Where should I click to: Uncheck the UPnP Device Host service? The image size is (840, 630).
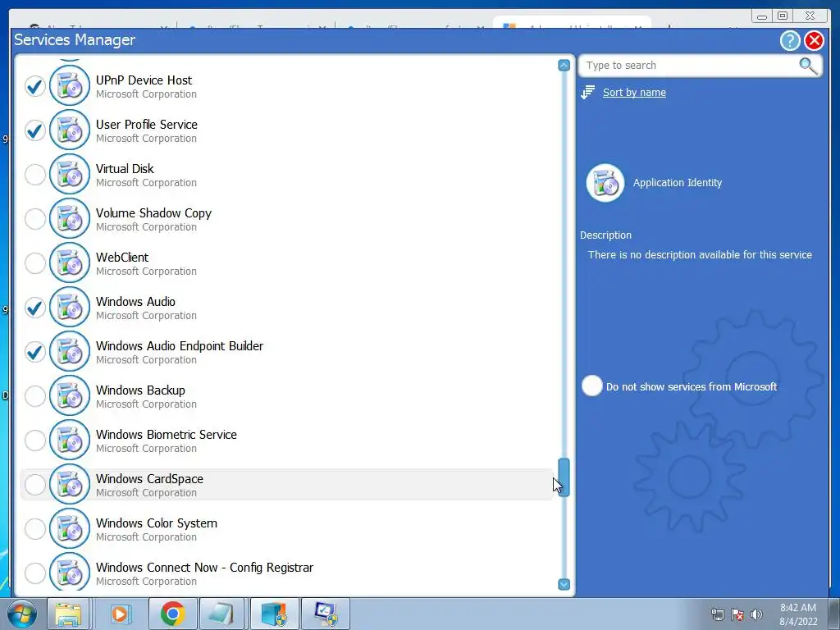pyautogui.click(x=35, y=85)
